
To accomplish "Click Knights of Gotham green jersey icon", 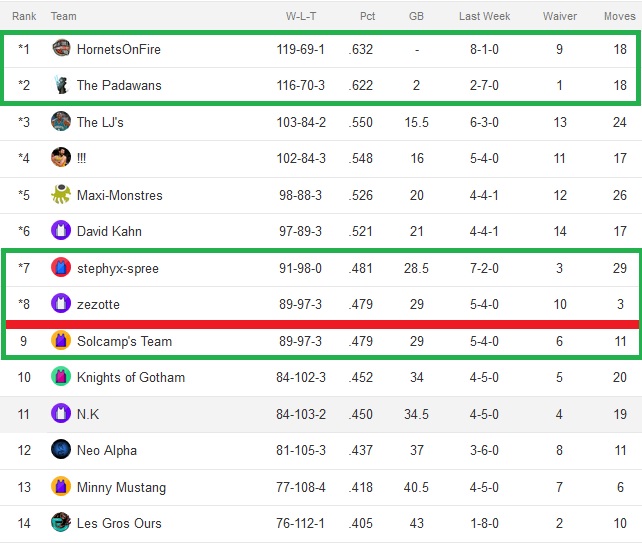I will 61,376.
